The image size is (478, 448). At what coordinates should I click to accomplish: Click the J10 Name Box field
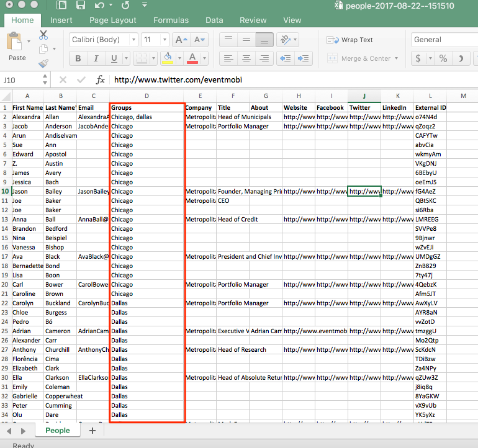click(x=20, y=80)
